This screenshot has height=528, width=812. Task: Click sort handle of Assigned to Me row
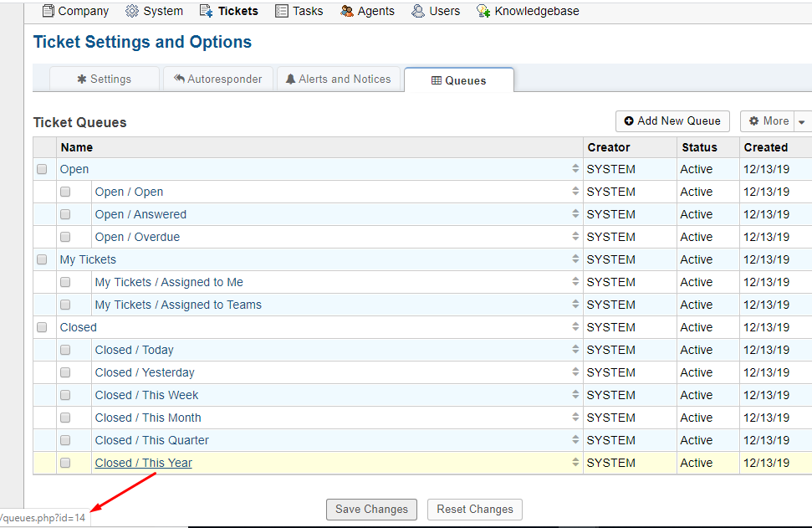click(x=575, y=281)
